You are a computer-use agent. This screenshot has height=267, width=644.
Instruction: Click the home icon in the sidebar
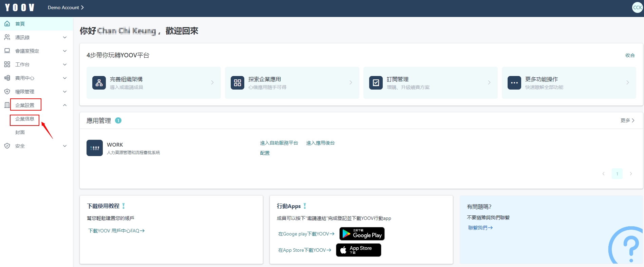pyautogui.click(x=7, y=24)
